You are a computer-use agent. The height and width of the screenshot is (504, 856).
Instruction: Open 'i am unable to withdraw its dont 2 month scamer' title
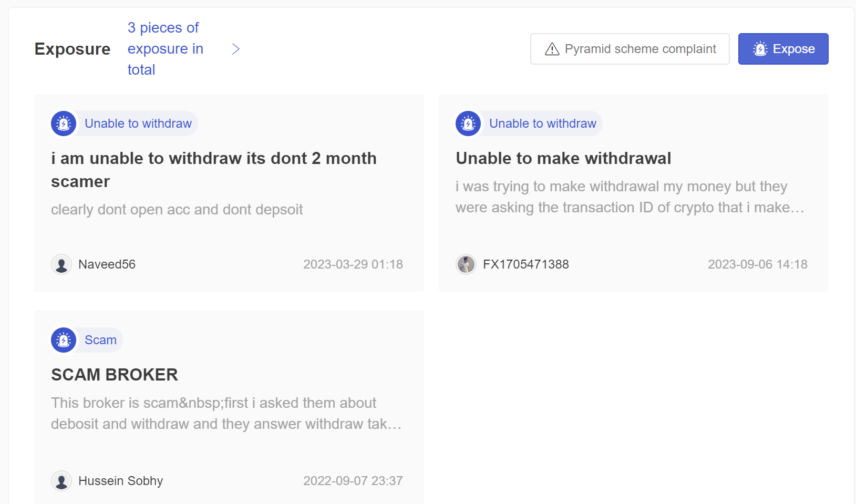[214, 170]
